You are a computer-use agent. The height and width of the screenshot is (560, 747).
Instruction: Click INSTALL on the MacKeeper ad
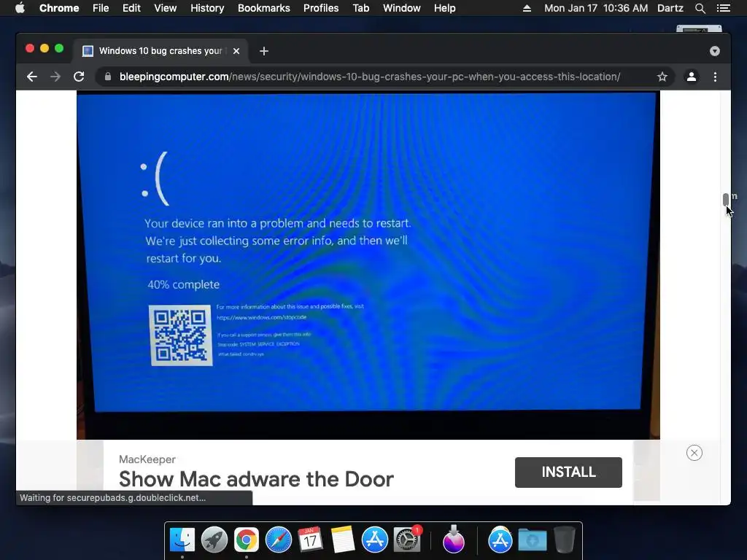[568, 472]
